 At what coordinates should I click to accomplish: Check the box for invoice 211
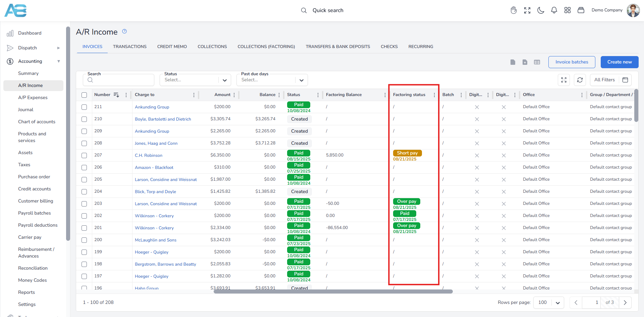pyautogui.click(x=84, y=107)
